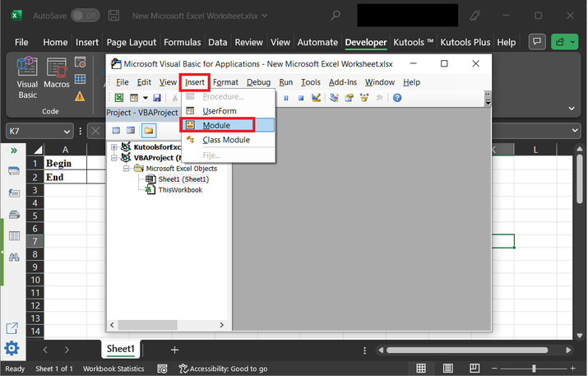Open the Macros dialog button
588x376 pixels.
point(56,73)
